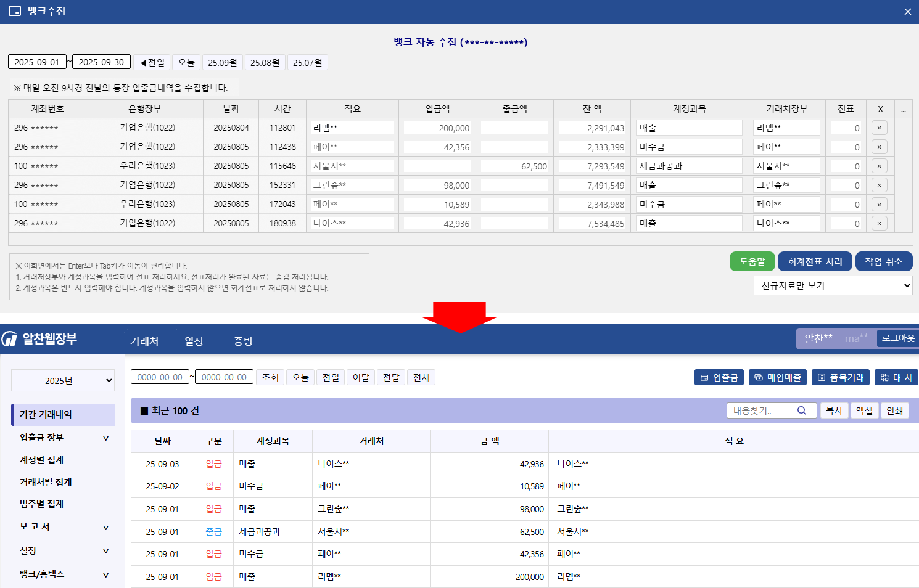Open the 증빙 top menu
919x588 pixels.
coord(243,341)
